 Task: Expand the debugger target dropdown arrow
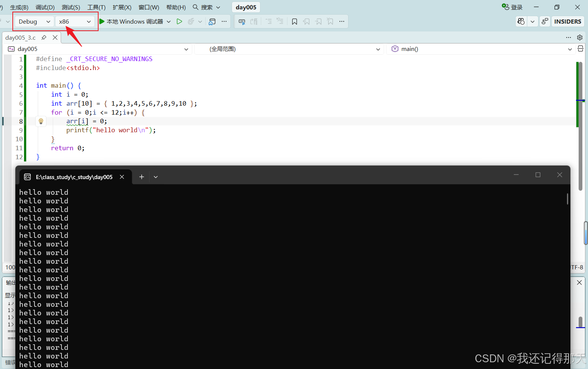(x=169, y=21)
